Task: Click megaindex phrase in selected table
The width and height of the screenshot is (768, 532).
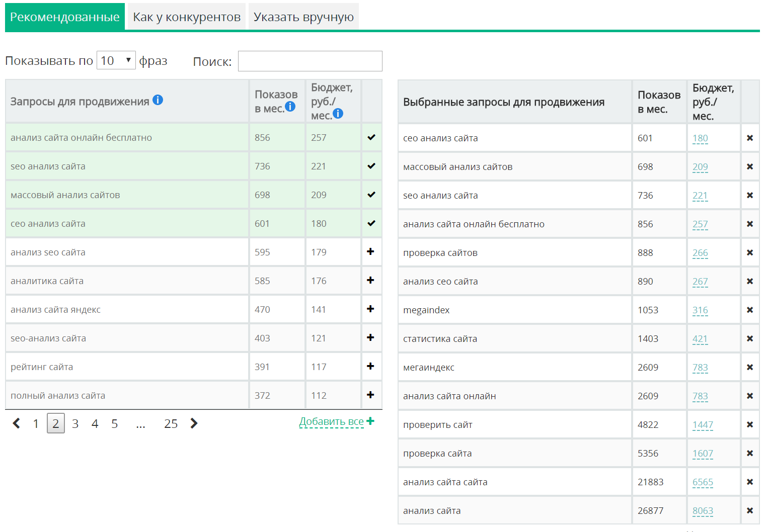Action: (426, 310)
